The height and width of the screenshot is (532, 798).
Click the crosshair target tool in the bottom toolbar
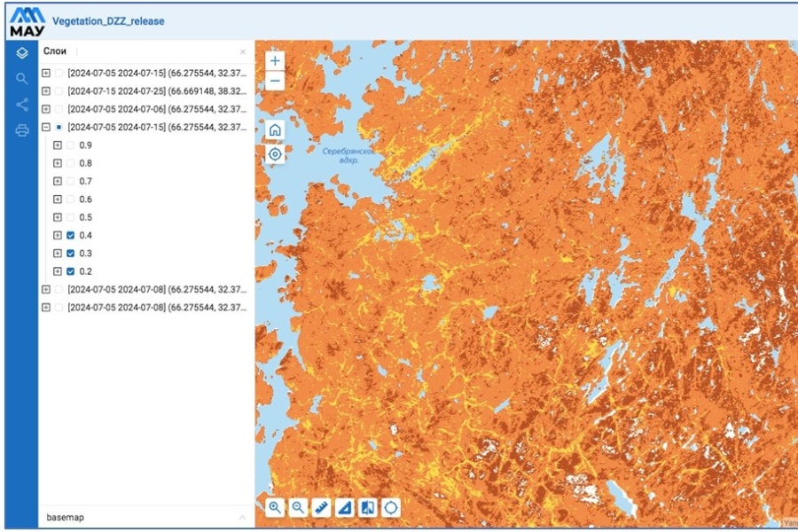390,508
